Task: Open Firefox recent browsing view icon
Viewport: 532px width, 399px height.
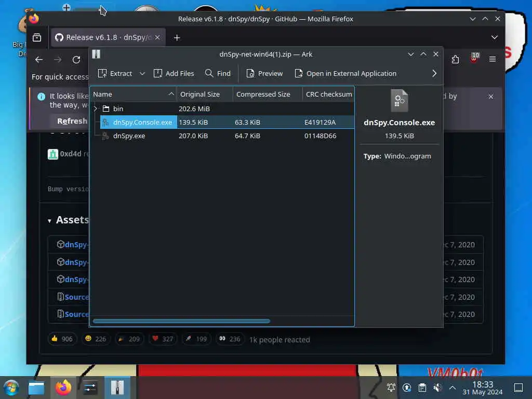Action: point(37,37)
